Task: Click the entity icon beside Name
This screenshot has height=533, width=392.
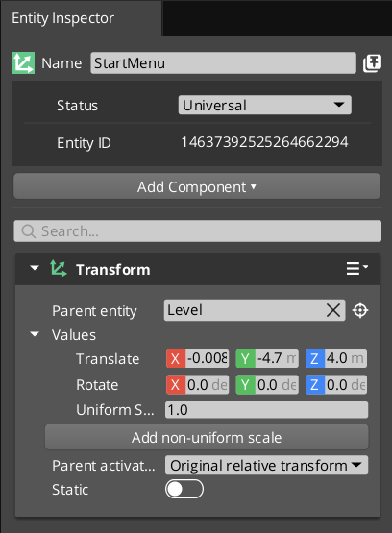Action: (x=23, y=62)
